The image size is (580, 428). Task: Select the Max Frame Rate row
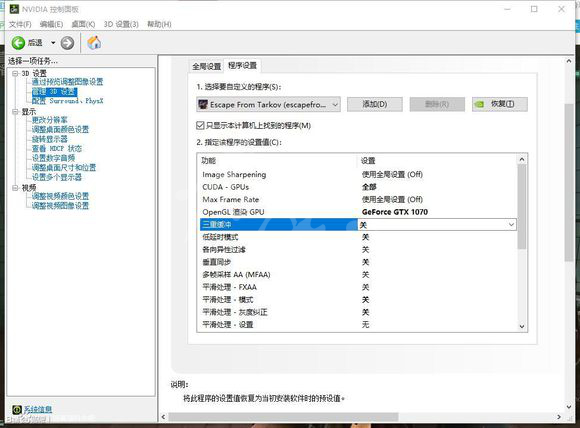358,200
